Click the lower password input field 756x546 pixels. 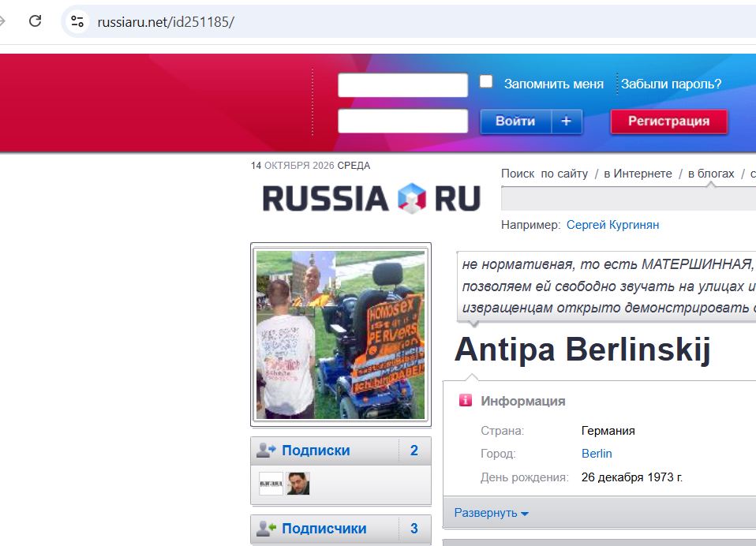tap(402, 121)
